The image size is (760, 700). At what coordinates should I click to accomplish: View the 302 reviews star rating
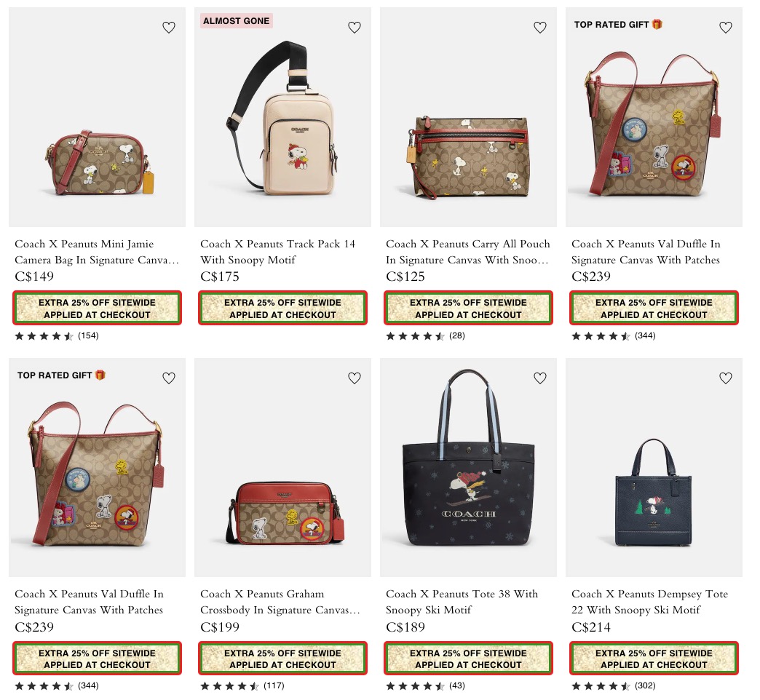pyautogui.click(x=614, y=686)
